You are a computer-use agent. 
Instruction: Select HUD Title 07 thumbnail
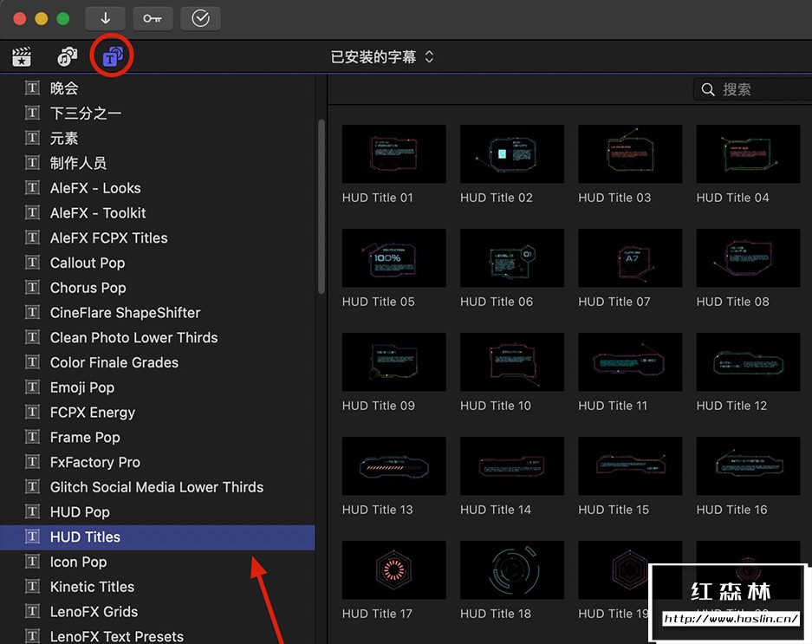coord(630,258)
